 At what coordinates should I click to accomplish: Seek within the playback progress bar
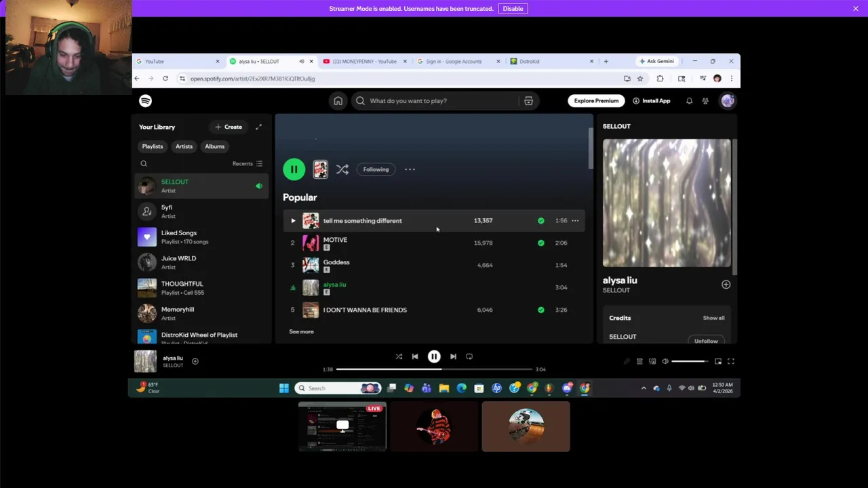434,369
